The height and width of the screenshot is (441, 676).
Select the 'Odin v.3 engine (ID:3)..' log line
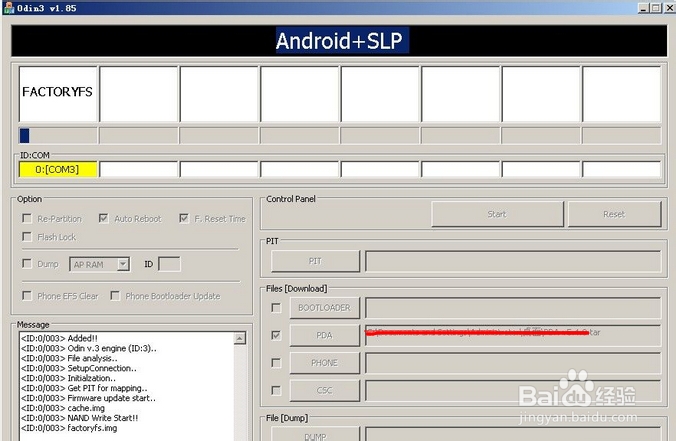click(89, 348)
